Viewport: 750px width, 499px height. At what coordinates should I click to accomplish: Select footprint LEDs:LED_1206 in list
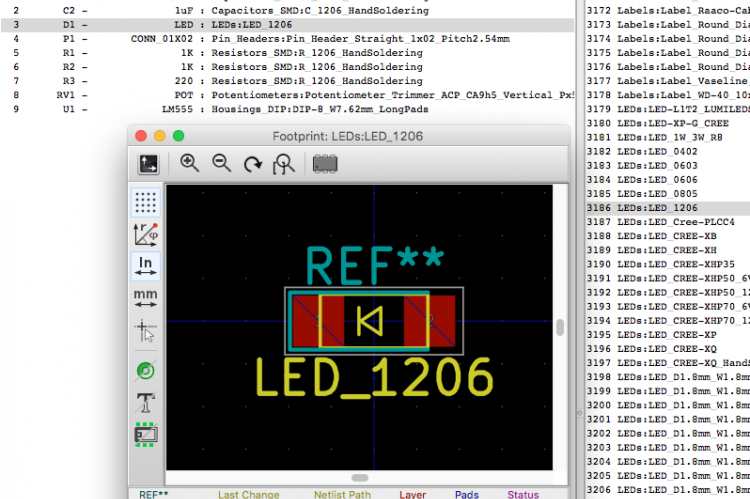click(x=668, y=208)
